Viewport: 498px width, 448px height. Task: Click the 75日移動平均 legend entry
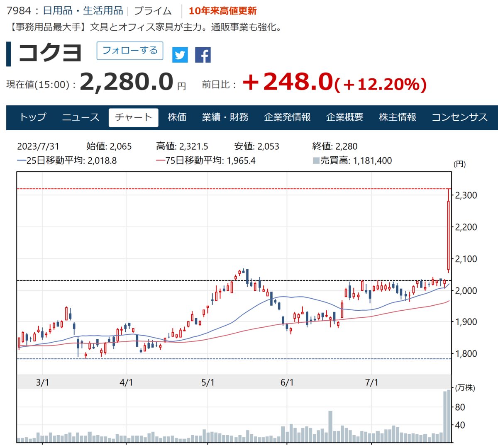206,161
